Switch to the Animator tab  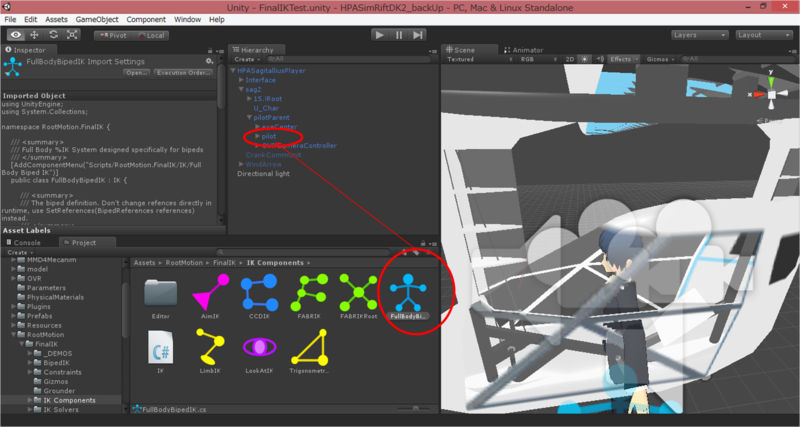523,50
